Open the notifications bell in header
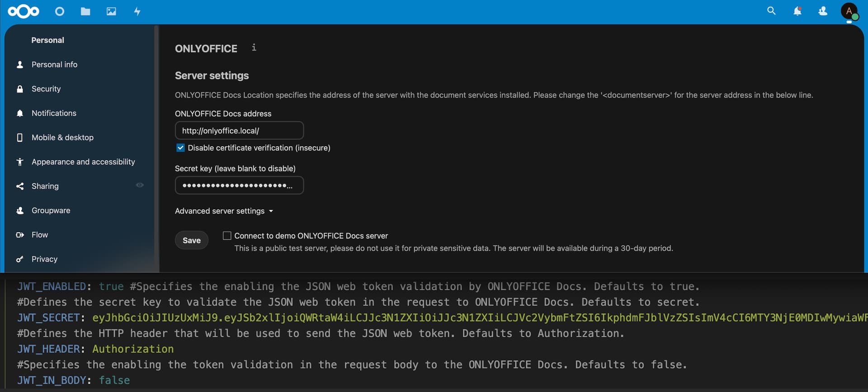 (797, 11)
